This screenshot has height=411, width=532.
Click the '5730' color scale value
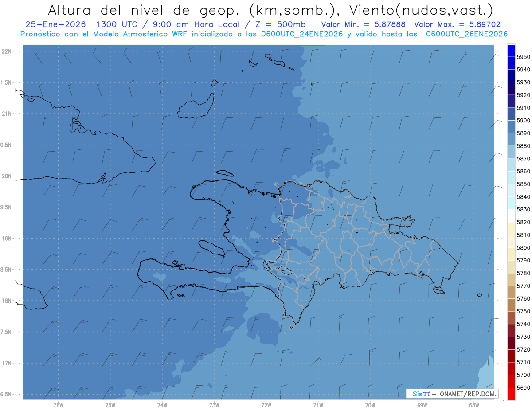pyautogui.click(x=523, y=337)
